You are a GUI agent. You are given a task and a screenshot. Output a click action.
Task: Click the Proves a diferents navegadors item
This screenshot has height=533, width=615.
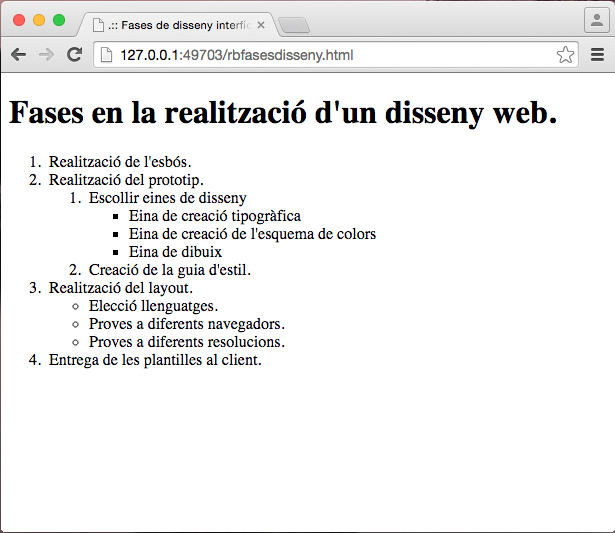(x=186, y=324)
